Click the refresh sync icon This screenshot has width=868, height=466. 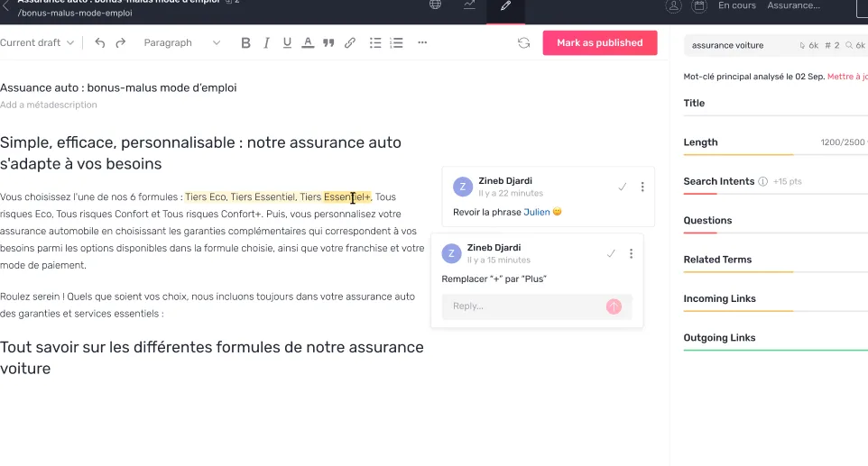tap(523, 42)
